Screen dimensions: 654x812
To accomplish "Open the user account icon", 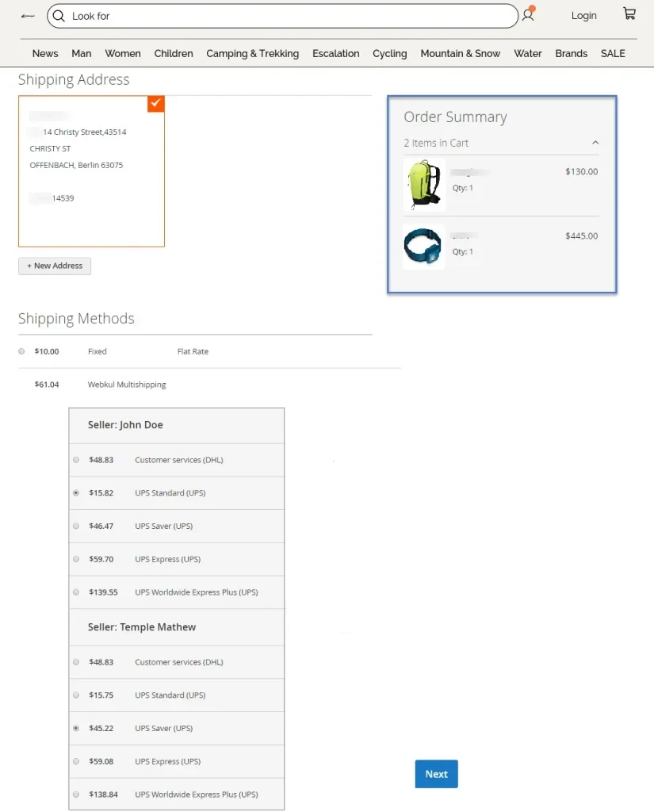I will coord(528,15).
